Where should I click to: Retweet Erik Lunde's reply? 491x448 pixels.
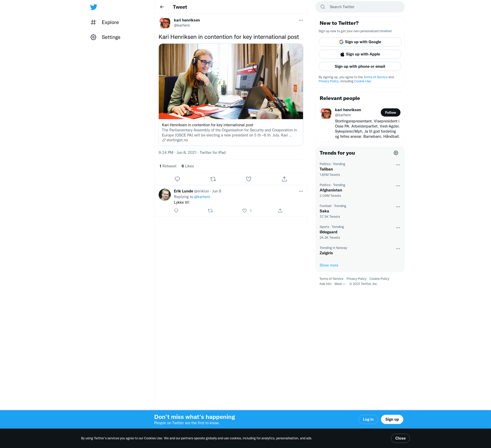pos(210,211)
